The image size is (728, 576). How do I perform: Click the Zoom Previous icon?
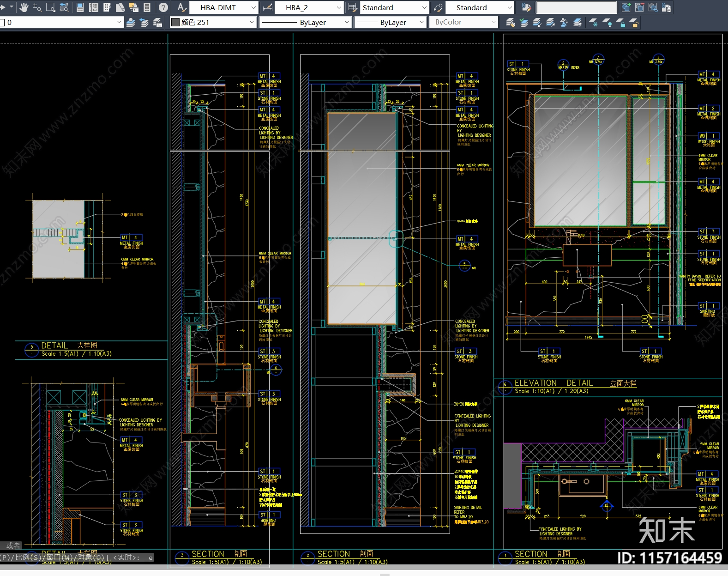[64, 7]
